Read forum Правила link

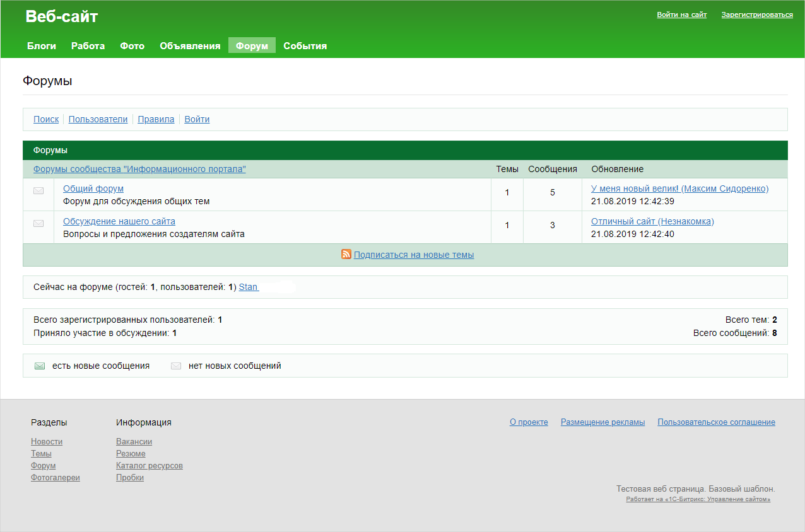(x=156, y=119)
